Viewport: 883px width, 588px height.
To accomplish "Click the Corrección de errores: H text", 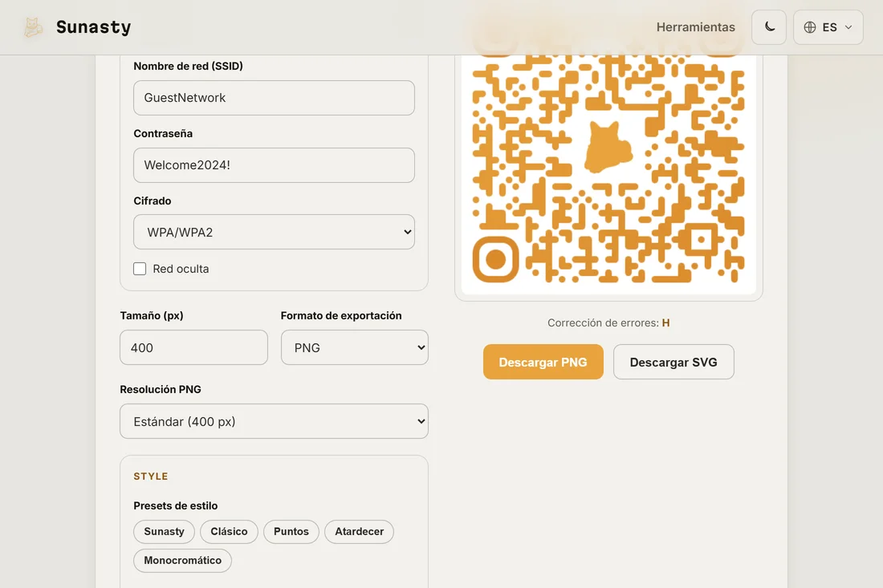I will point(608,323).
